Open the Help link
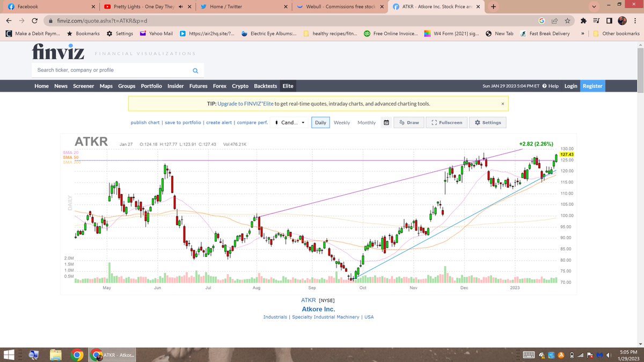This screenshot has width=644, height=362. [x=550, y=86]
